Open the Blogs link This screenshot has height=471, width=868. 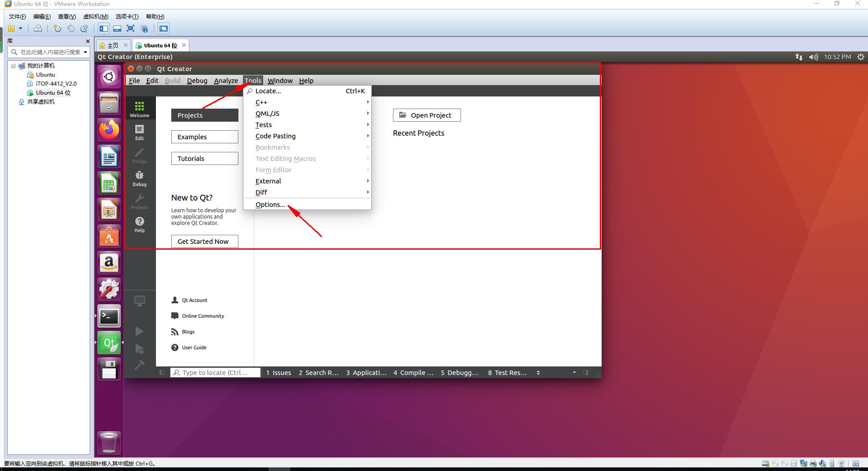pyautogui.click(x=183, y=332)
